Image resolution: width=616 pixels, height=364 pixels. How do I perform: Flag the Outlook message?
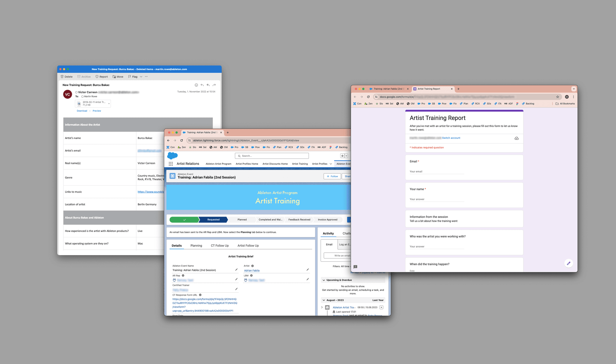coord(133,77)
